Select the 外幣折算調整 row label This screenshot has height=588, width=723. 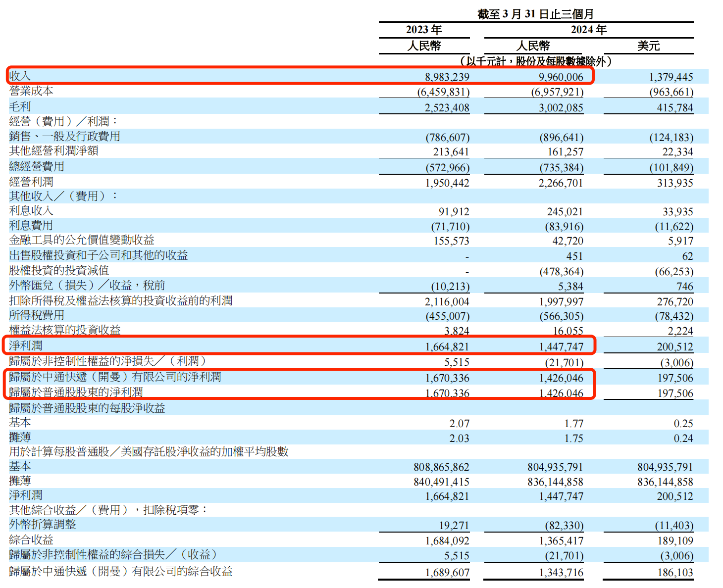(42, 525)
